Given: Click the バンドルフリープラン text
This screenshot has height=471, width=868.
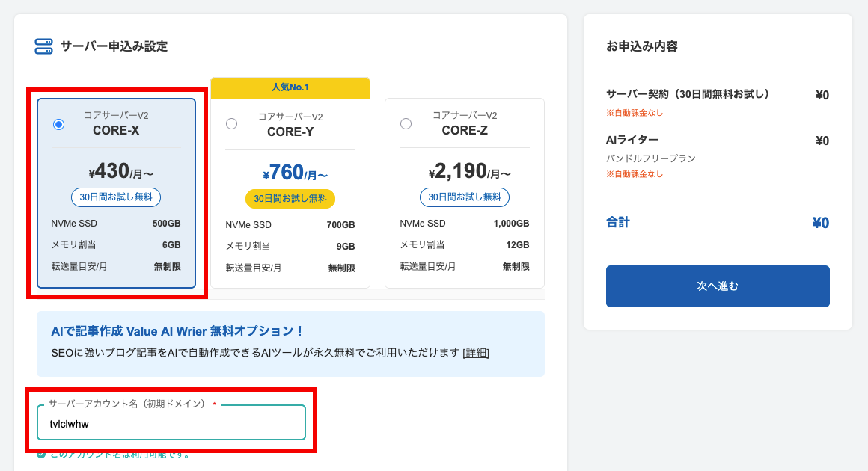Looking at the screenshot, I should tap(650, 158).
